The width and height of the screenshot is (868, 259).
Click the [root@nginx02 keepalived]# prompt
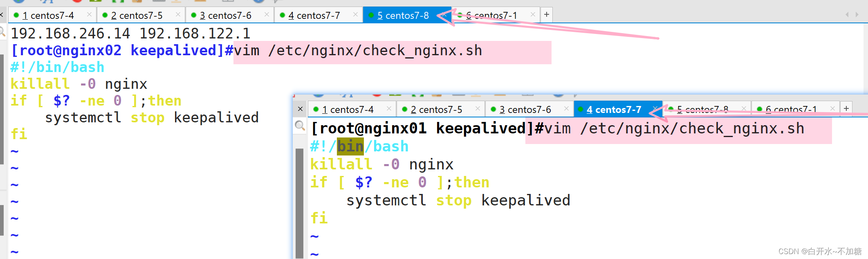click(x=122, y=51)
